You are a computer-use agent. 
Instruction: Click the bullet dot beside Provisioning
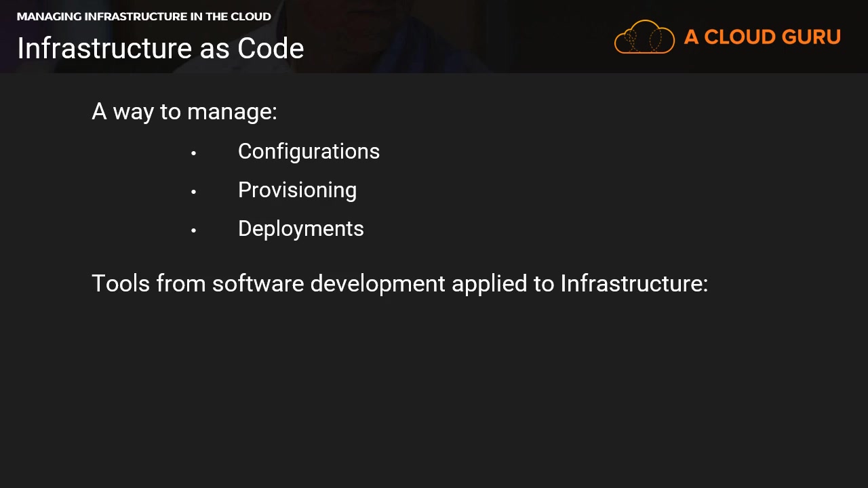193,192
